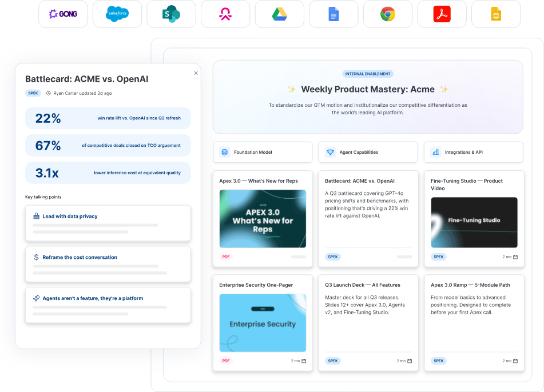Open the Battlecard: ACME vs. OpenAI grid card
This screenshot has height=392, width=544.
click(368, 219)
